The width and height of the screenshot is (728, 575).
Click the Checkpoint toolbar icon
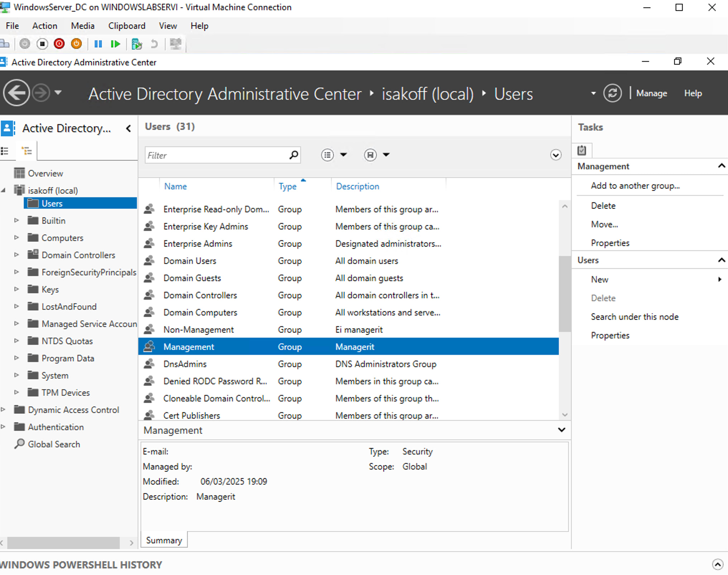point(136,44)
